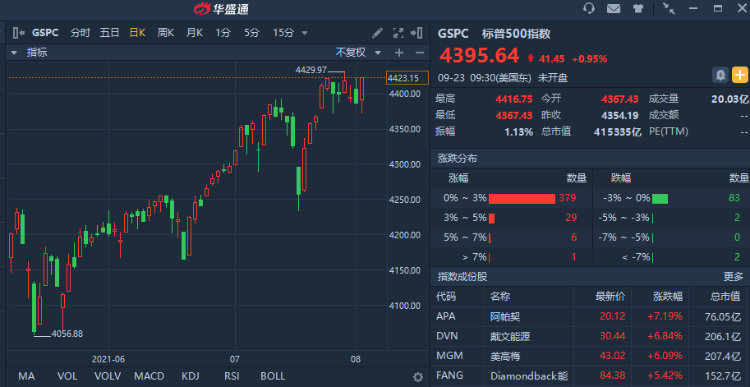The image size is (750, 387).
Task: Open the 不复权 adjustment dropdown
Action: (358, 53)
